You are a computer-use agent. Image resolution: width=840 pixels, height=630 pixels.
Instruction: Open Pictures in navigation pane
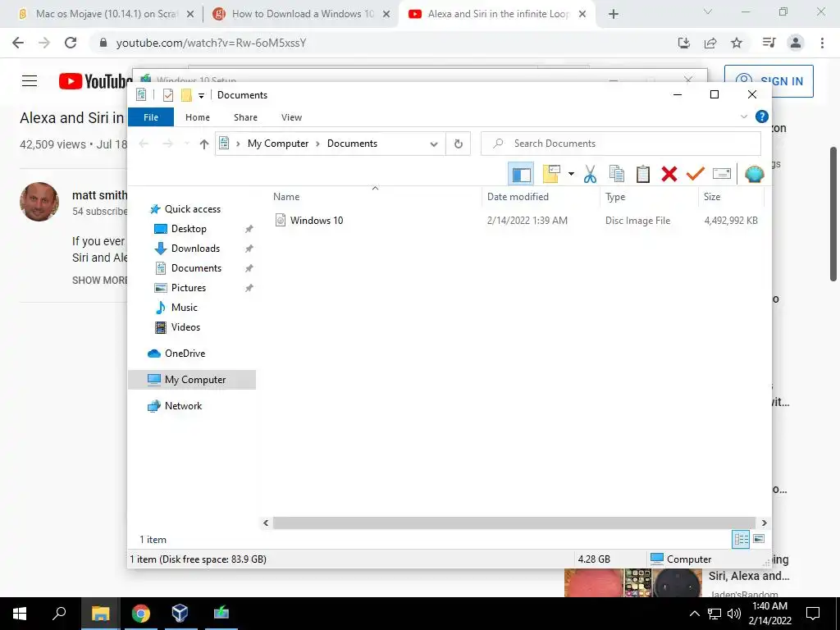(188, 288)
